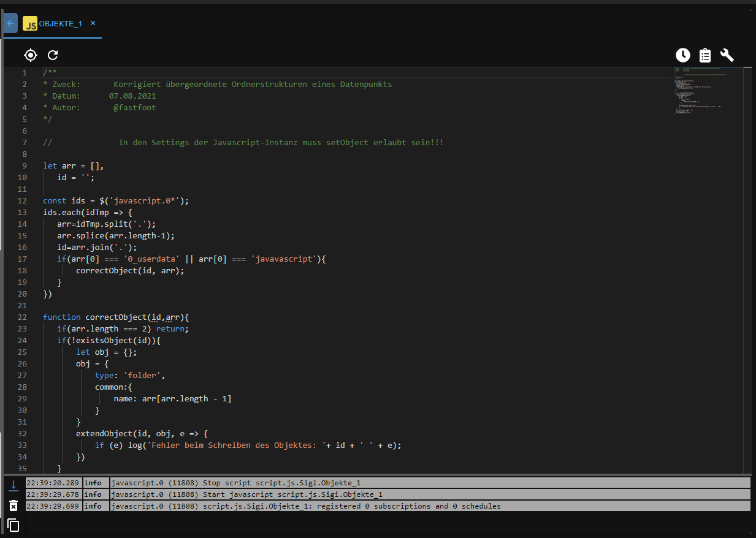Click the 'if(arr.length === 2) return;' line
This screenshot has width=756, height=538.
pyautogui.click(x=123, y=328)
